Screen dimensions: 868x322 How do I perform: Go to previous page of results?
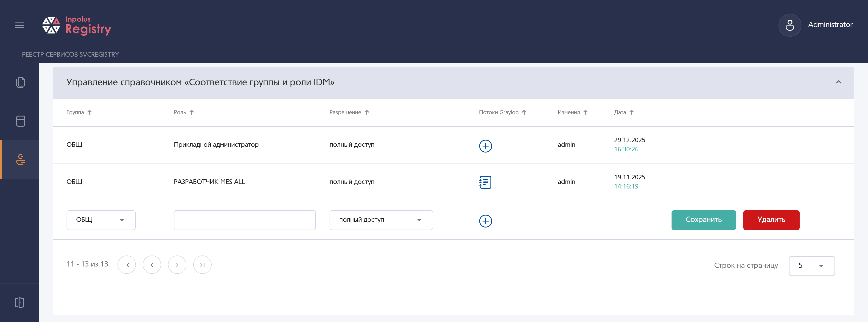(152, 265)
